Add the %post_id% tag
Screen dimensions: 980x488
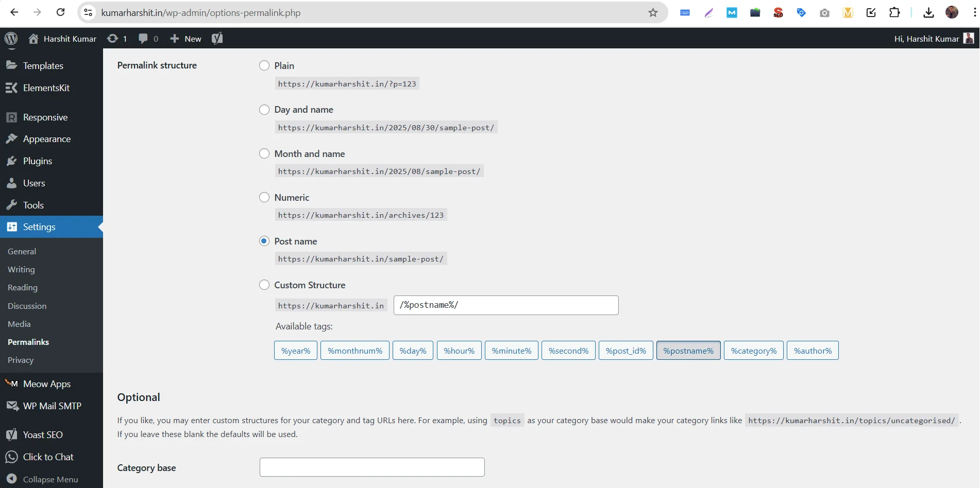[x=626, y=351]
